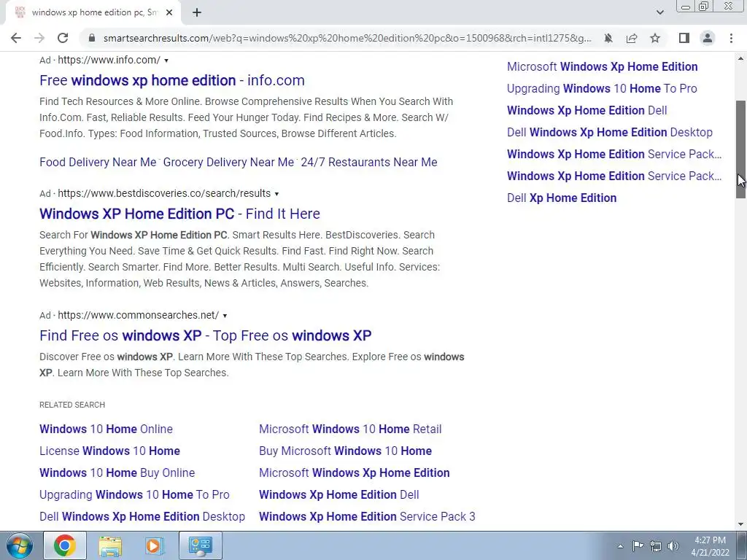
Task: Click the page vertical scrollbar thumb
Action: (741, 149)
